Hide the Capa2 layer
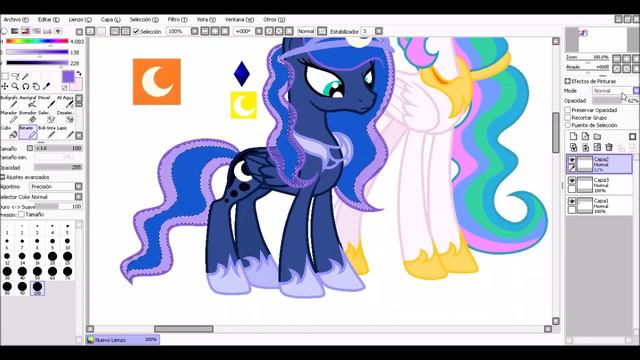Screen dimensions: 640x360 572,160
